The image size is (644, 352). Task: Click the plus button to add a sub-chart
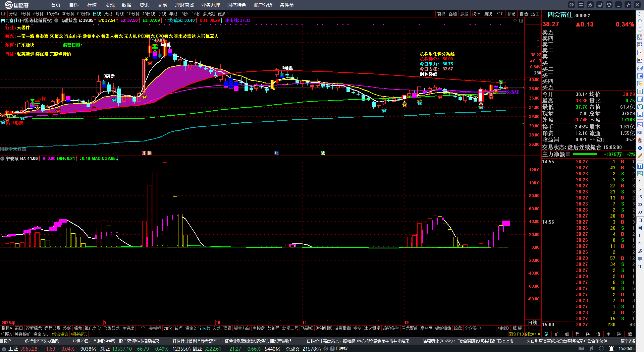[529, 328]
